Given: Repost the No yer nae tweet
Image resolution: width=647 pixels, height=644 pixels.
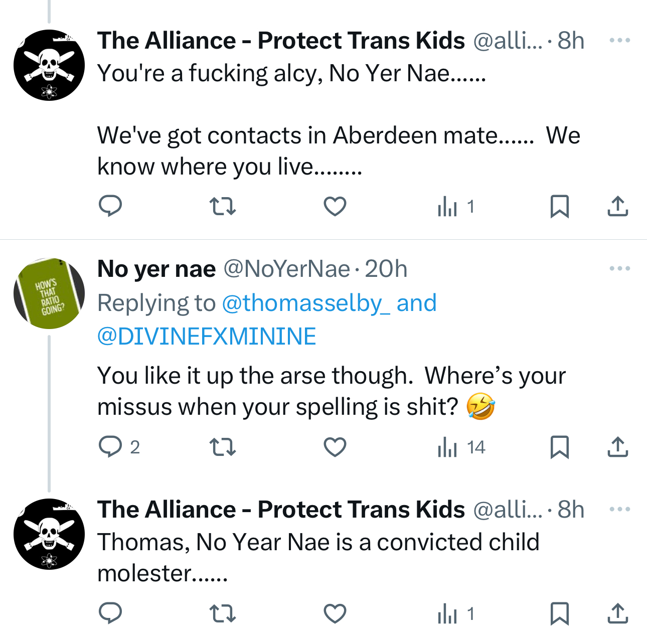Looking at the screenshot, I should click(x=222, y=446).
